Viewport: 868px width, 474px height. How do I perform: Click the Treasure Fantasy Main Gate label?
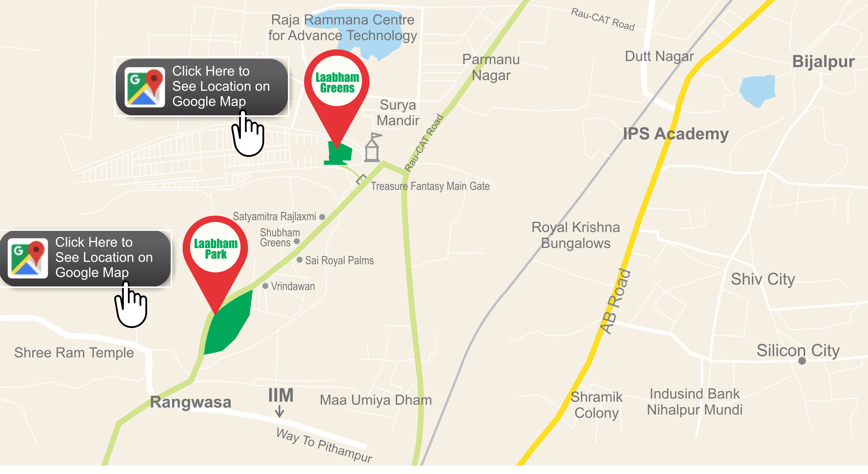[x=430, y=186]
